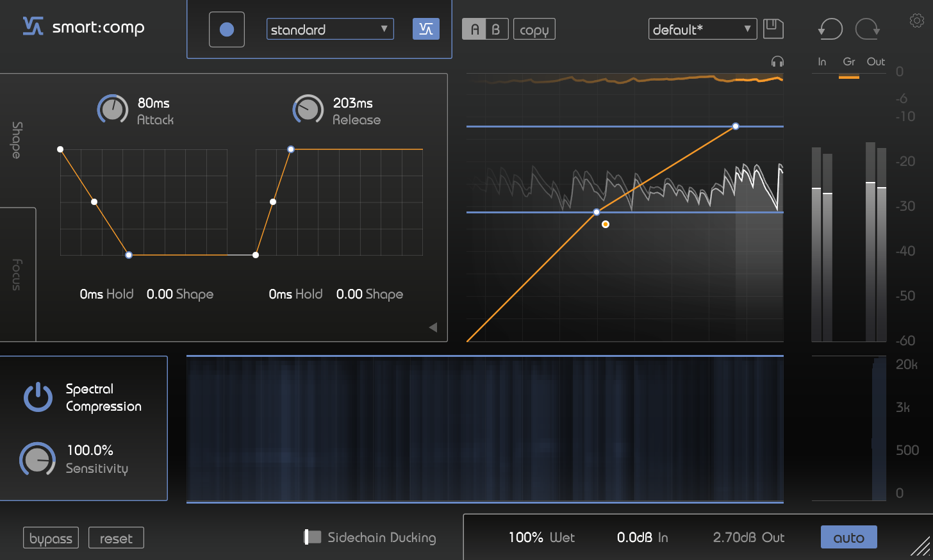Select the upper ratio point on curve
Screen dimensions: 933x560
pos(736,126)
